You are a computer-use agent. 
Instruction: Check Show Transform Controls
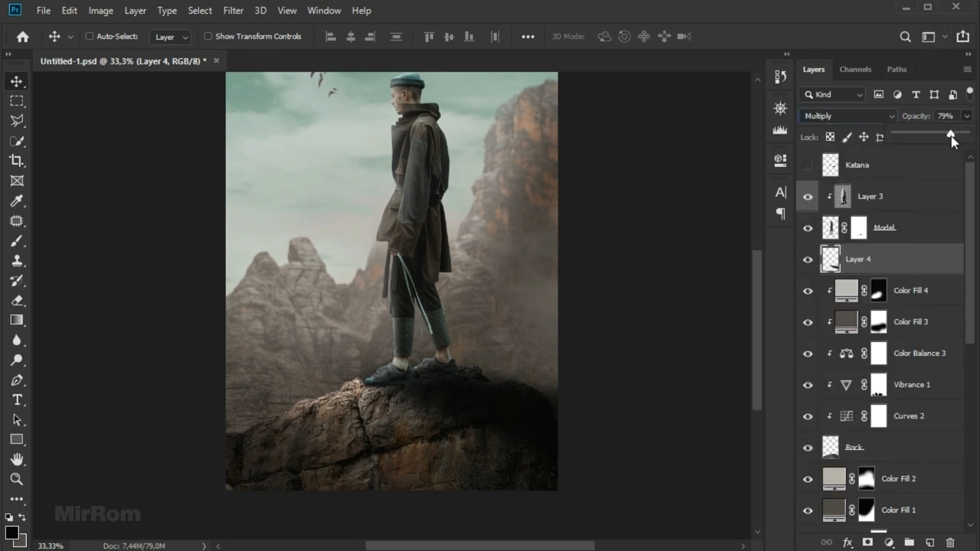coord(207,36)
